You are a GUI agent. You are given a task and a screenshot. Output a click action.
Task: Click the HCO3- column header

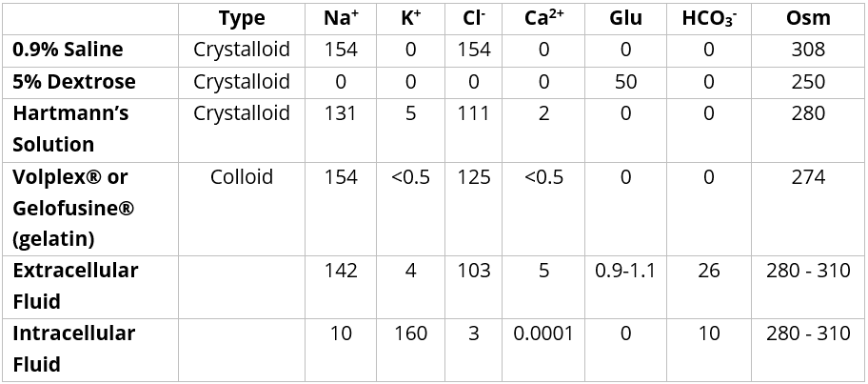pos(708,18)
